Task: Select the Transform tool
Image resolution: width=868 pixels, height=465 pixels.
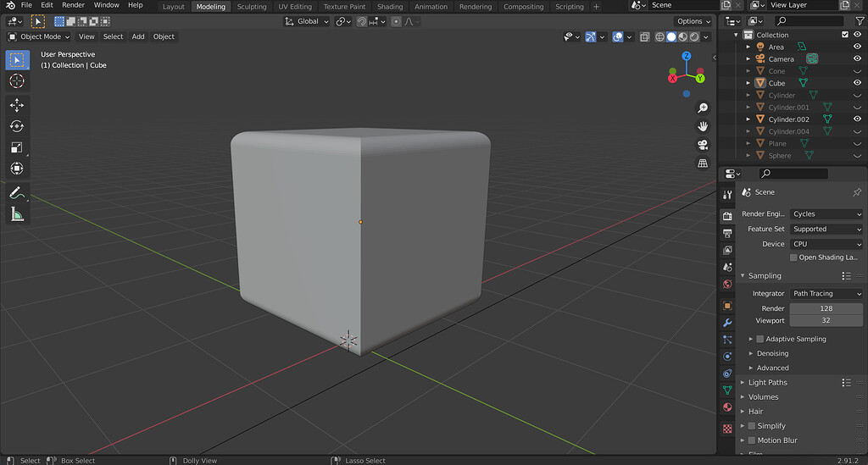Action: [x=17, y=168]
